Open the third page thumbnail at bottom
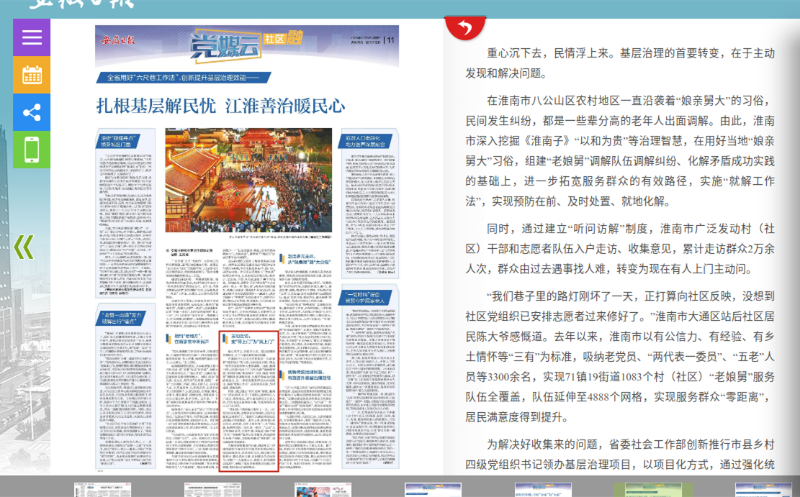 [320, 490]
